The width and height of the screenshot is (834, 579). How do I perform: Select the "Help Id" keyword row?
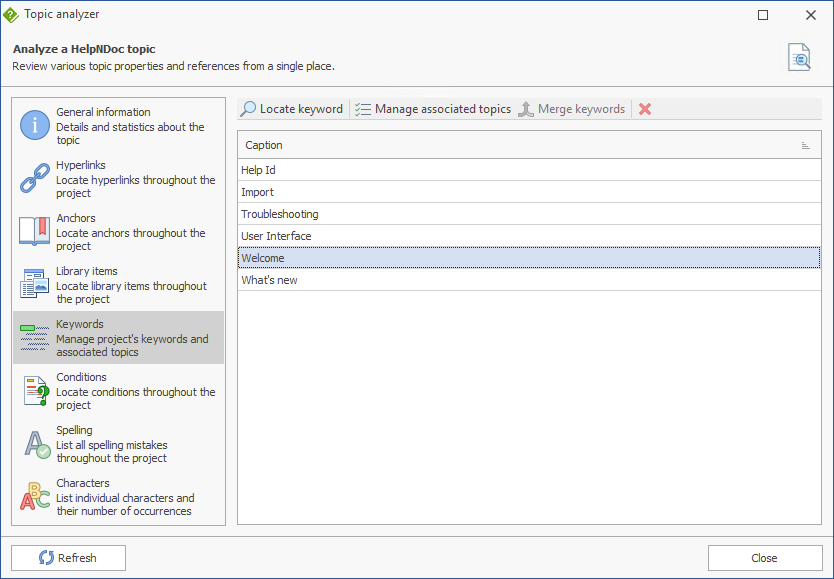[x=529, y=170]
